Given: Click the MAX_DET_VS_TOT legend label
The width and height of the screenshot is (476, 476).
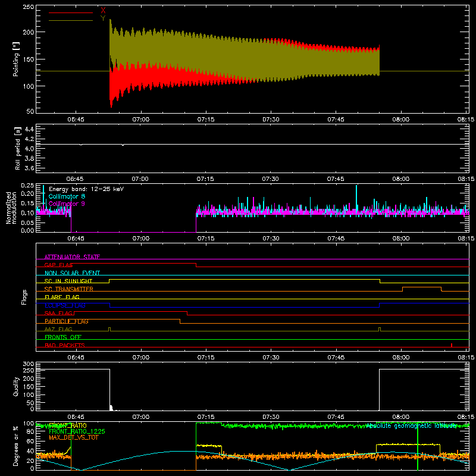Looking at the screenshot, I should coord(73,437).
